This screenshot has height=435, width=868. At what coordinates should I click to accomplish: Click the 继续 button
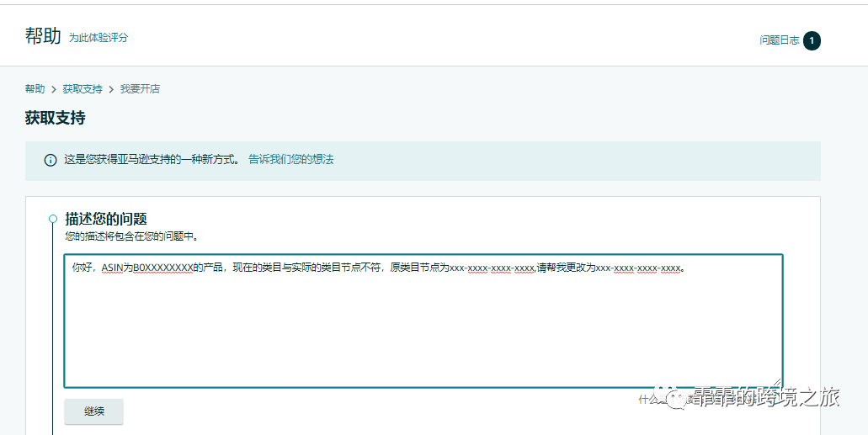[93, 411]
